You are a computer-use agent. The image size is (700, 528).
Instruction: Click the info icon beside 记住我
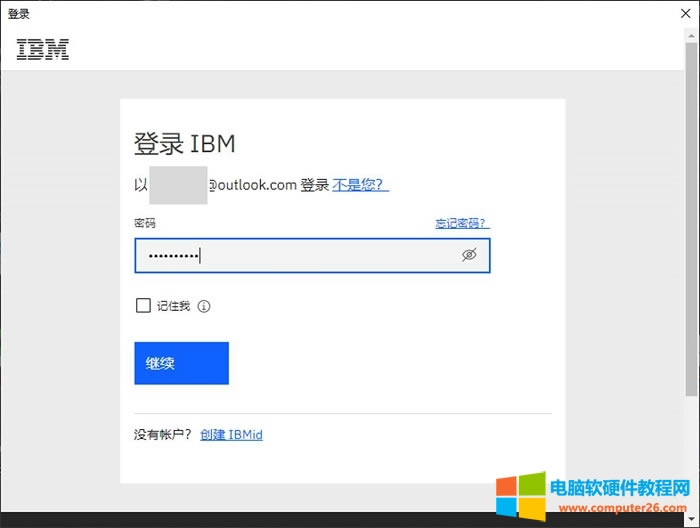point(205,306)
